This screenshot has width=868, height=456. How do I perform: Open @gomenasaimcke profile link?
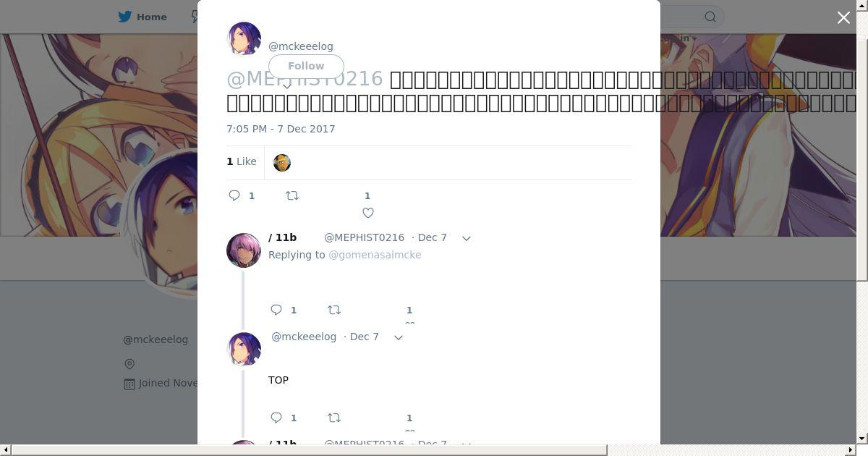pos(375,255)
